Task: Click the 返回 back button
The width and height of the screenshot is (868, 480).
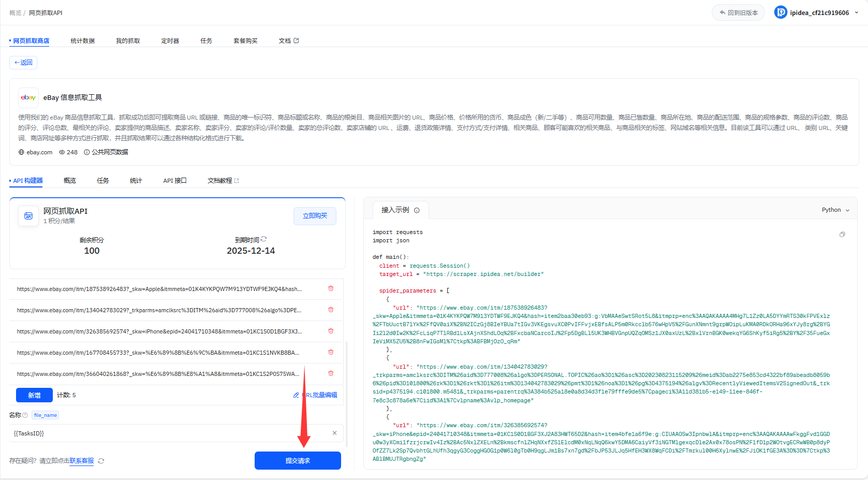Action: 23,63
